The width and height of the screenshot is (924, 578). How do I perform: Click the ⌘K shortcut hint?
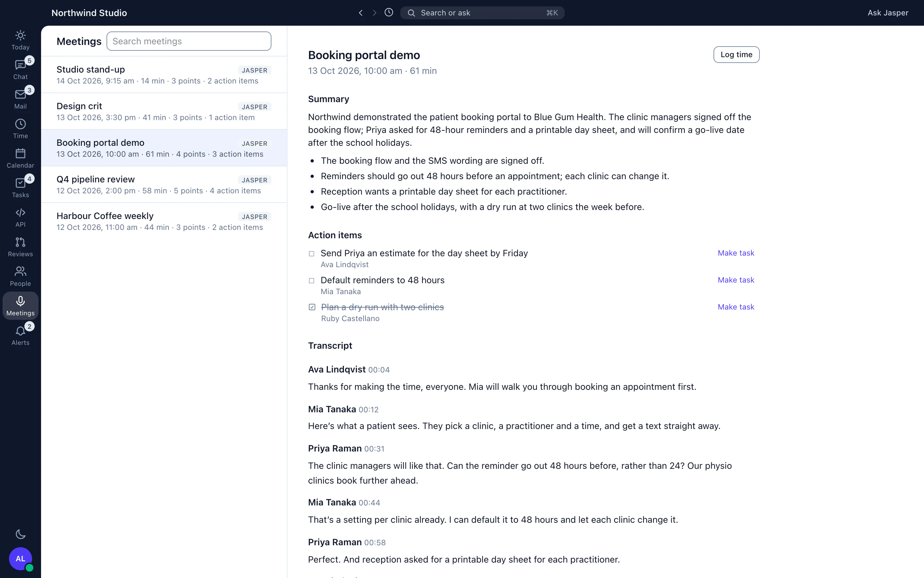click(552, 13)
